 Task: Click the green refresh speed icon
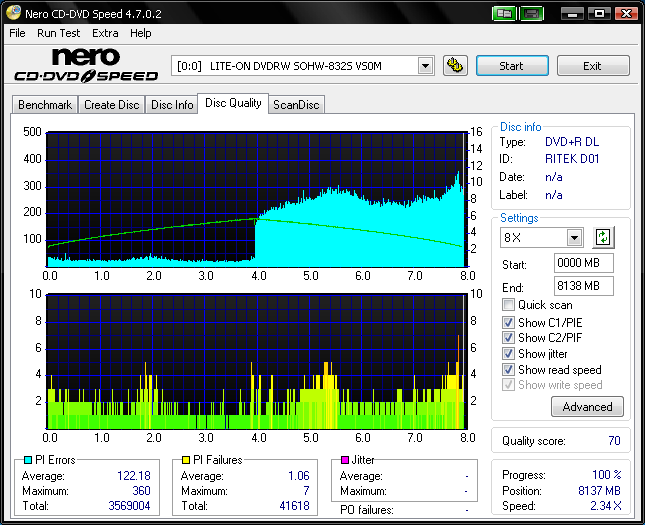pyautogui.click(x=603, y=237)
